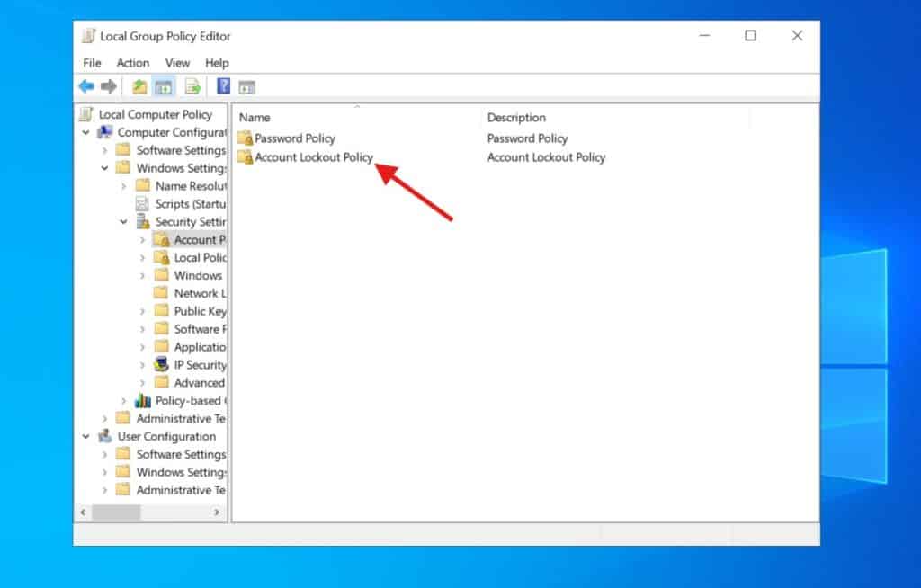Click the Up one level folder icon

pyautogui.click(x=139, y=86)
